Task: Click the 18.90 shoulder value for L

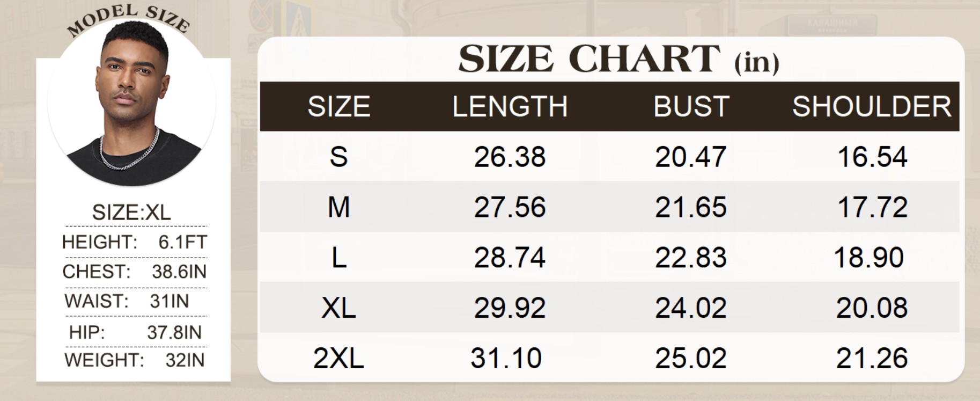Action: pyautogui.click(x=869, y=258)
